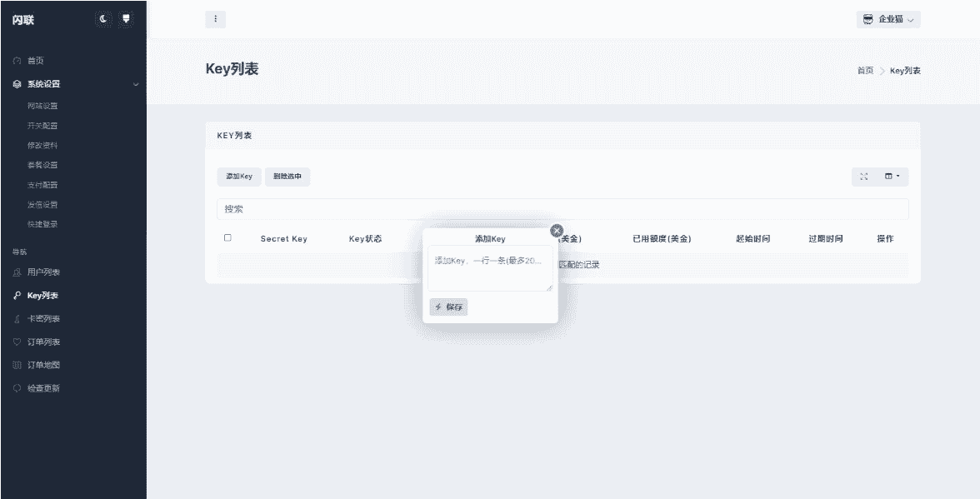Image resolution: width=980 pixels, height=499 pixels.
Task: Open 订单地图 from the sidebar
Action: pos(43,365)
